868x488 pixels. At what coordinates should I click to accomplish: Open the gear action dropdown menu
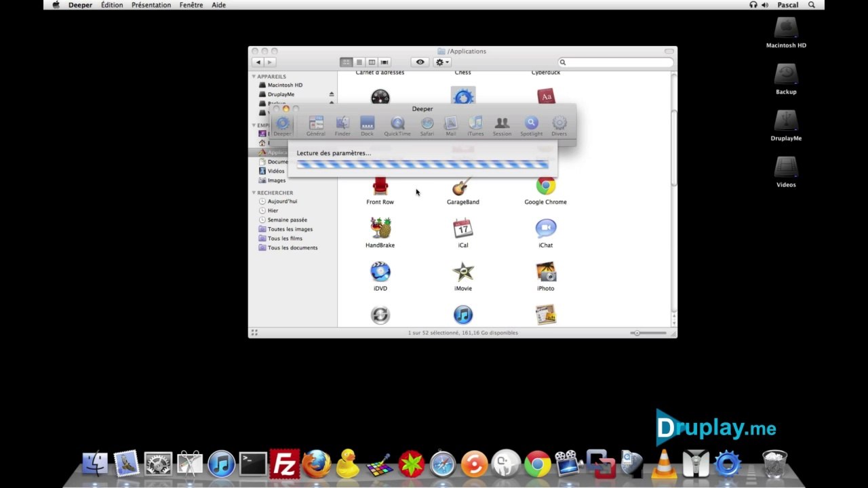442,62
